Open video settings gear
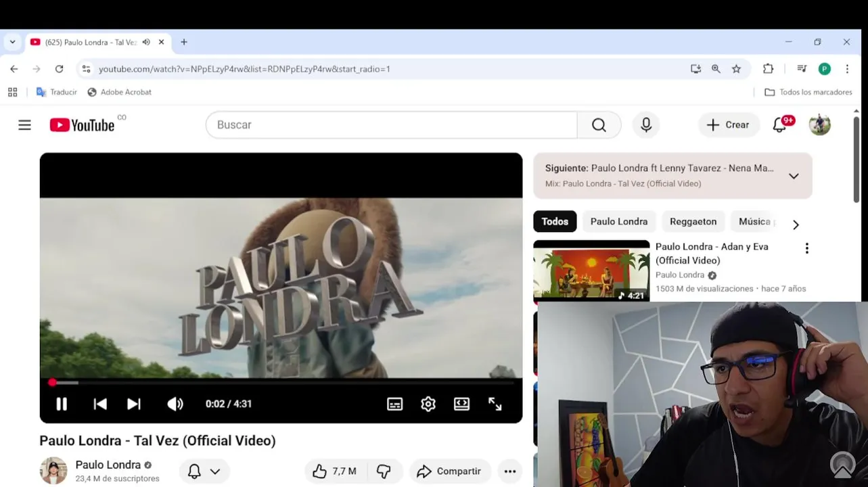The image size is (868, 487). coord(428,404)
